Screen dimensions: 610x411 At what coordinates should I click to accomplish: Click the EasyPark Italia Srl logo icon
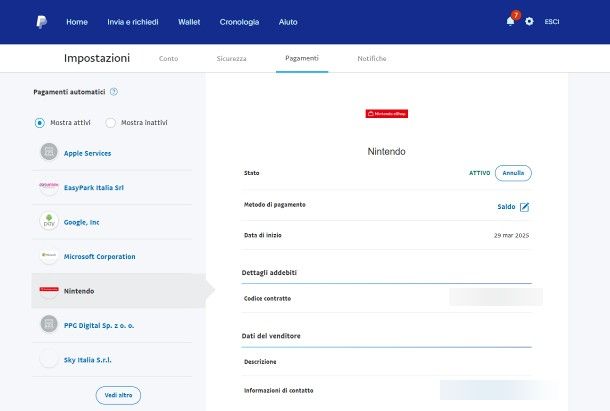tap(49, 186)
